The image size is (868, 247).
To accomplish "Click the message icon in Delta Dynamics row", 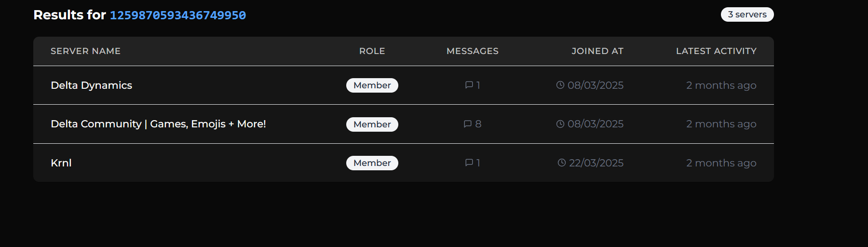I will 469,85.
